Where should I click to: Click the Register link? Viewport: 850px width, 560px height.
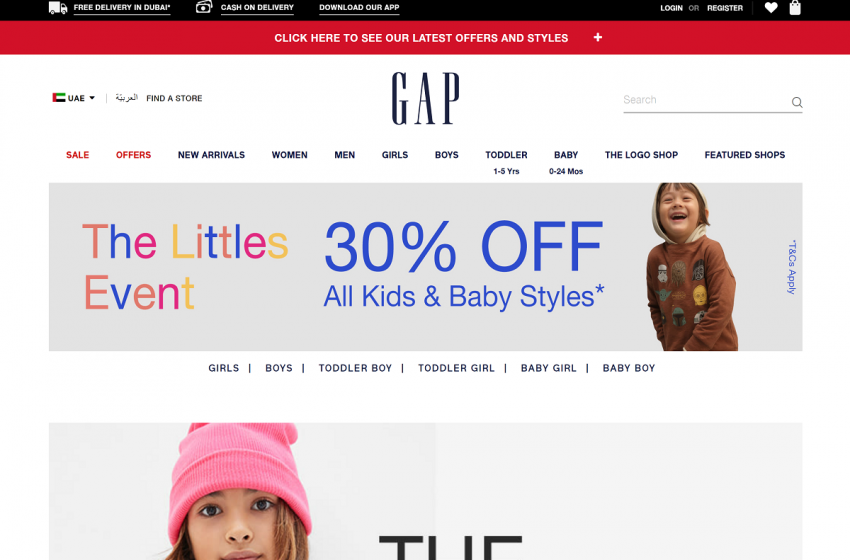(725, 8)
